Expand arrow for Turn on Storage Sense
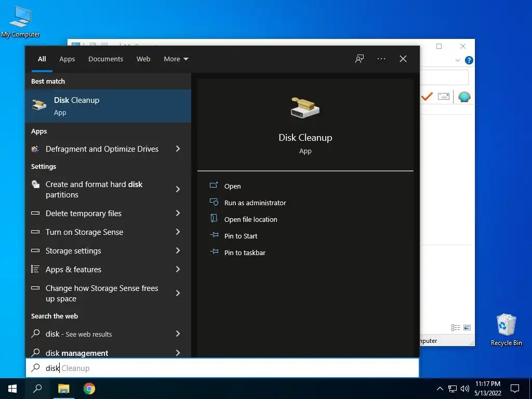Screen dimensions: 532x399 [178, 232]
